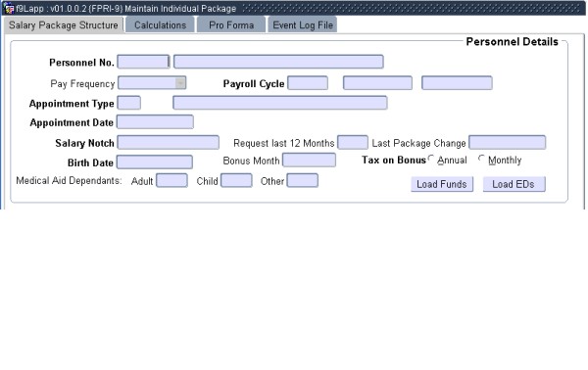Click the Request last 12 Months field
Image resolution: width=588 pixels, height=370 pixels.
[353, 142]
